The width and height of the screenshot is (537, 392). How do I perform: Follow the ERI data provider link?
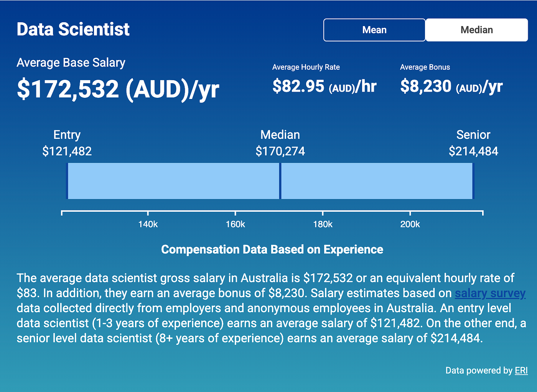coord(521,371)
